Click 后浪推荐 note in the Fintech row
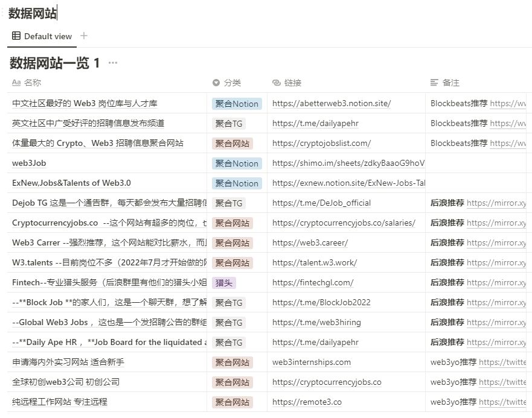 pos(447,282)
